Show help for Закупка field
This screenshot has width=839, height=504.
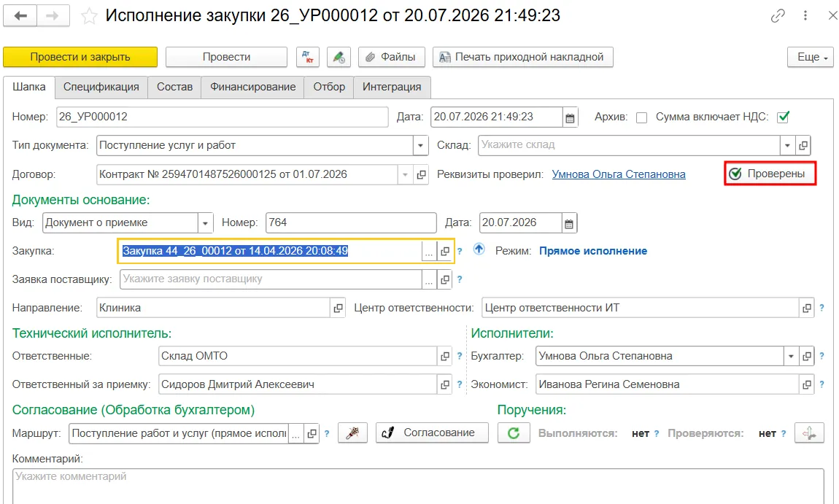point(460,252)
